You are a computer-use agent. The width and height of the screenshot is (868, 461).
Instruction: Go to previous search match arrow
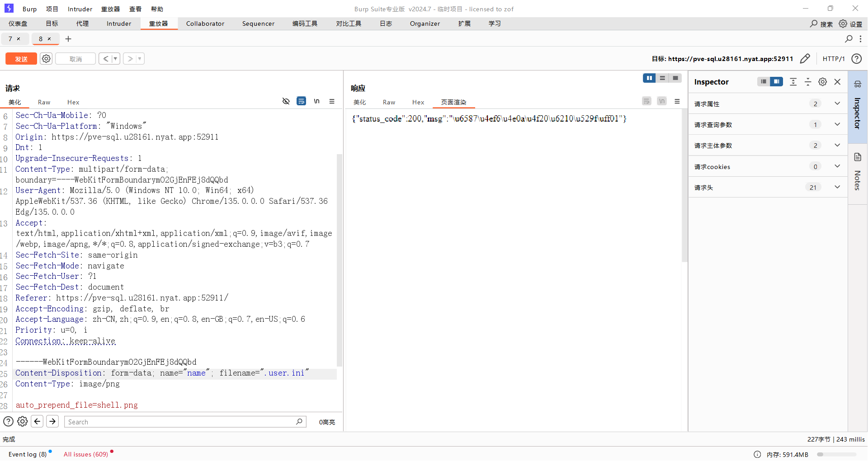(37, 421)
